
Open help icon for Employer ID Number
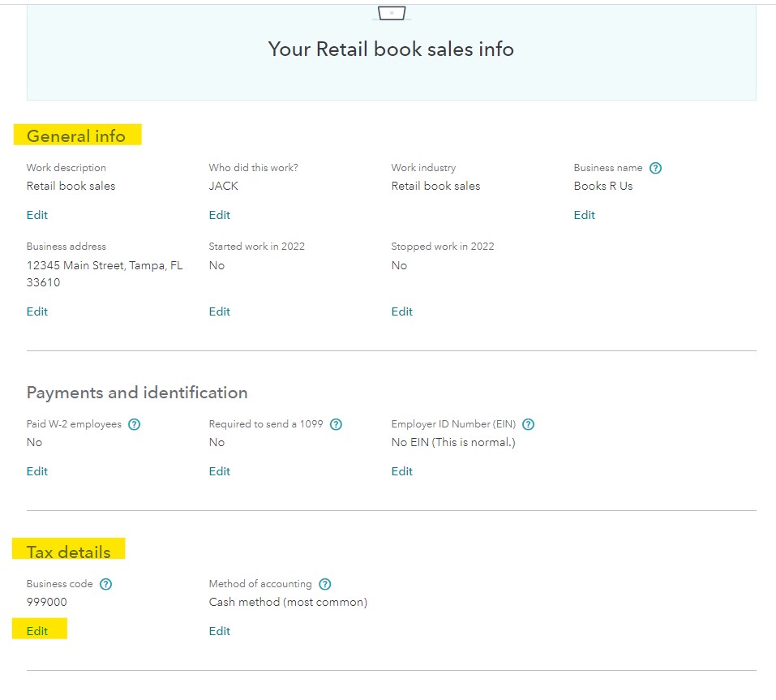529,424
